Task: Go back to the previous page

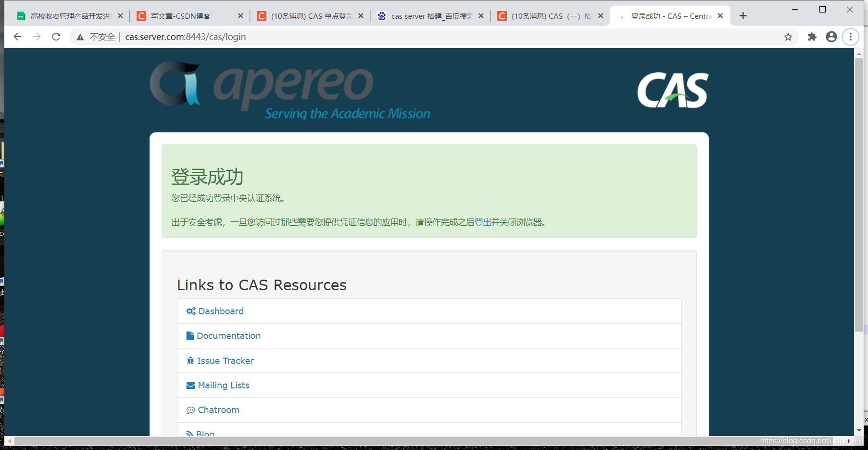Action: (18, 37)
